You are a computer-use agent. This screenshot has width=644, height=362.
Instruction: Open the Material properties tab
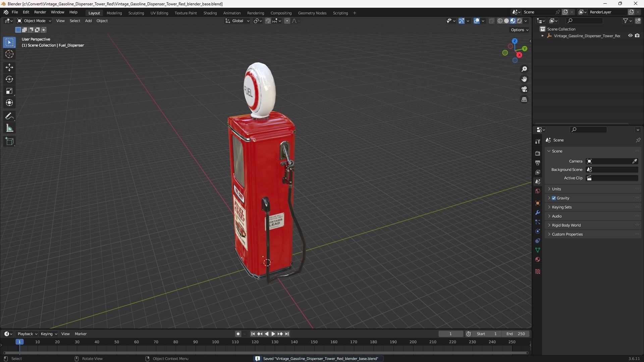coord(538,259)
